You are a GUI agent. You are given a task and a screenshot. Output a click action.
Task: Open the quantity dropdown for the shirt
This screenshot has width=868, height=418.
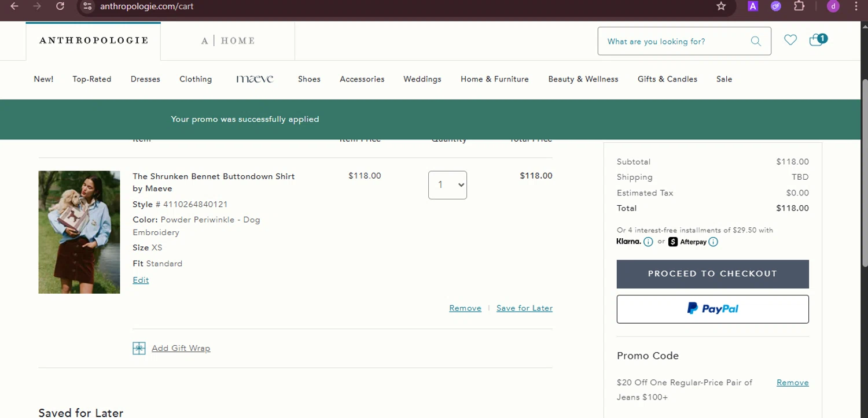(447, 185)
